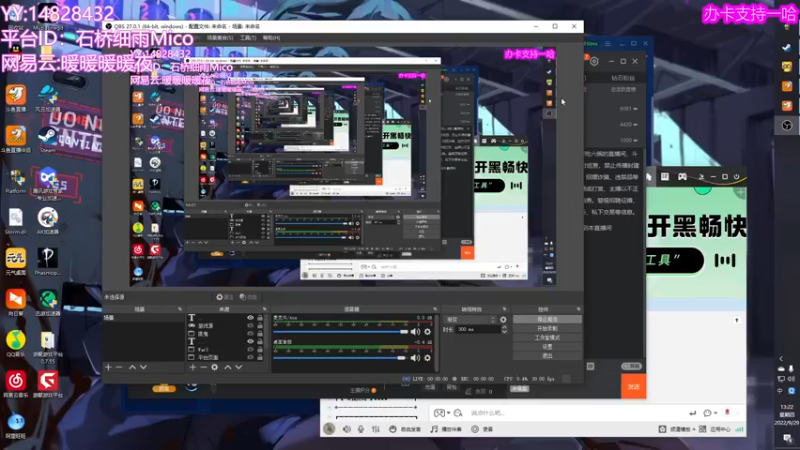Open the 桌面音频 audio settings gear
The image size is (800, 450).
(428, 358)
